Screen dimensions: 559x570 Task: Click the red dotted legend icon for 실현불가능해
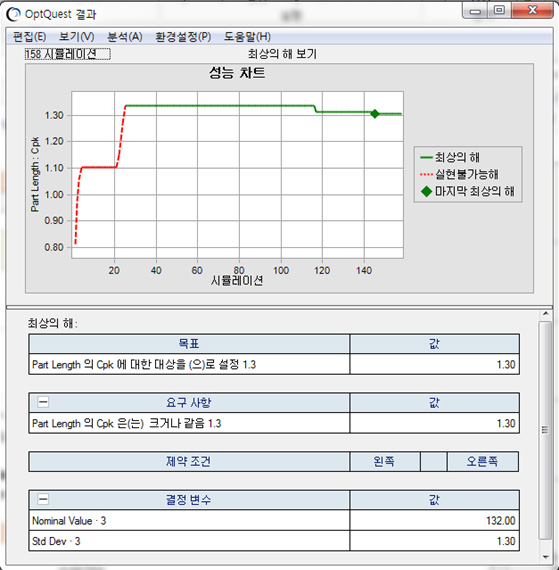coord(426,174)
